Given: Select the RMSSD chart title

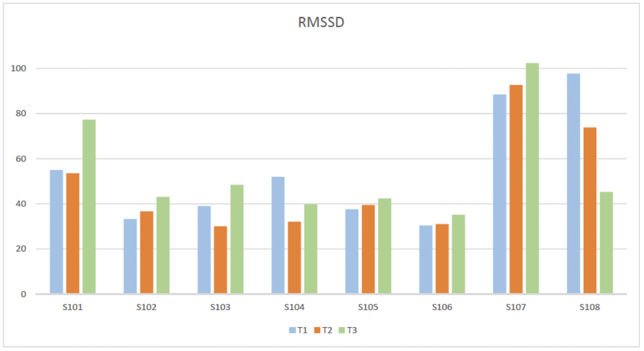Looking at the screenshot, I should 321,23.
